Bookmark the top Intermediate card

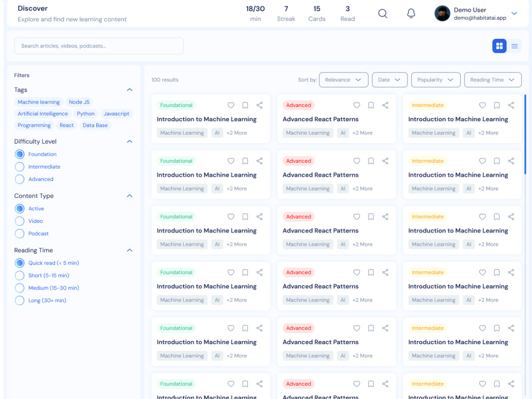[497, 105]
